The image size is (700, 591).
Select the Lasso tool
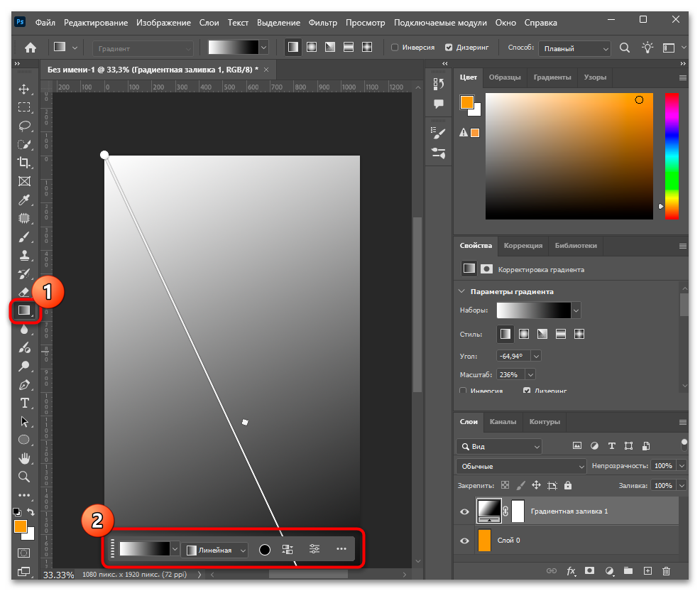point(24,126)
